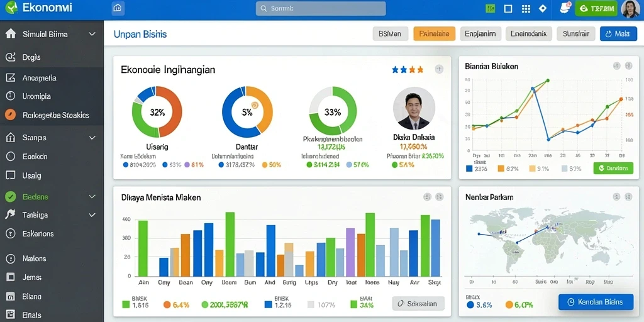Select the Enpjanirn tab
Viewport: 644px width, 322px height.
click(480, 34)
